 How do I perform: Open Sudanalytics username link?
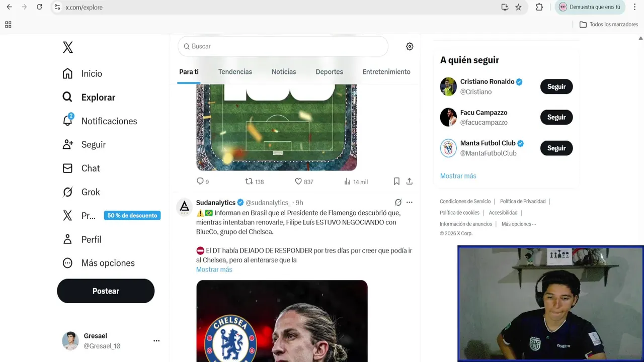click(x=268, y=203)
